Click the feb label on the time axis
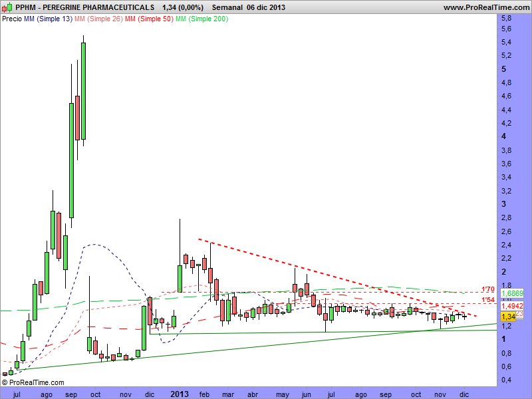 204,394
